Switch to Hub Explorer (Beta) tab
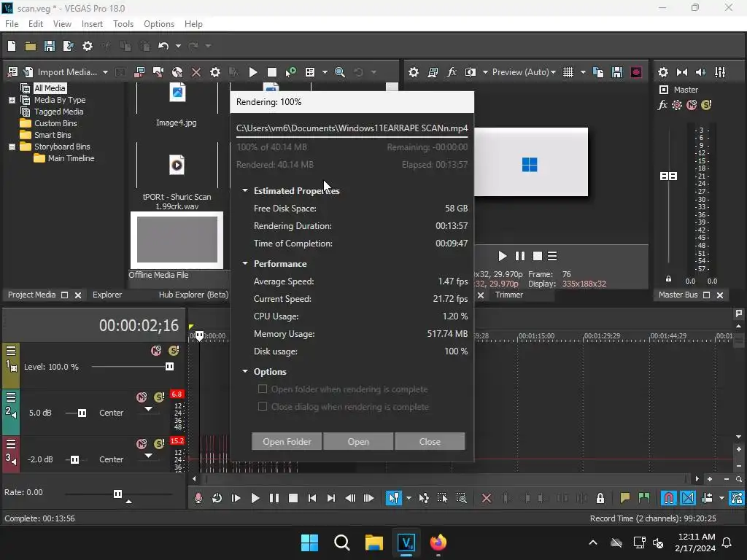Screen dimensions: 747x560 [x=193, y=295]
